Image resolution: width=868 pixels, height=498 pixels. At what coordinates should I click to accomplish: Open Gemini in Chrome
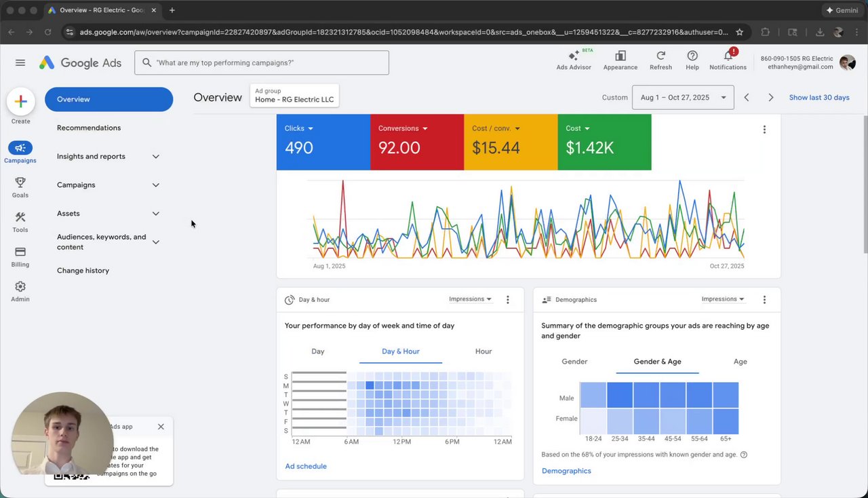(x=842, y=10)
